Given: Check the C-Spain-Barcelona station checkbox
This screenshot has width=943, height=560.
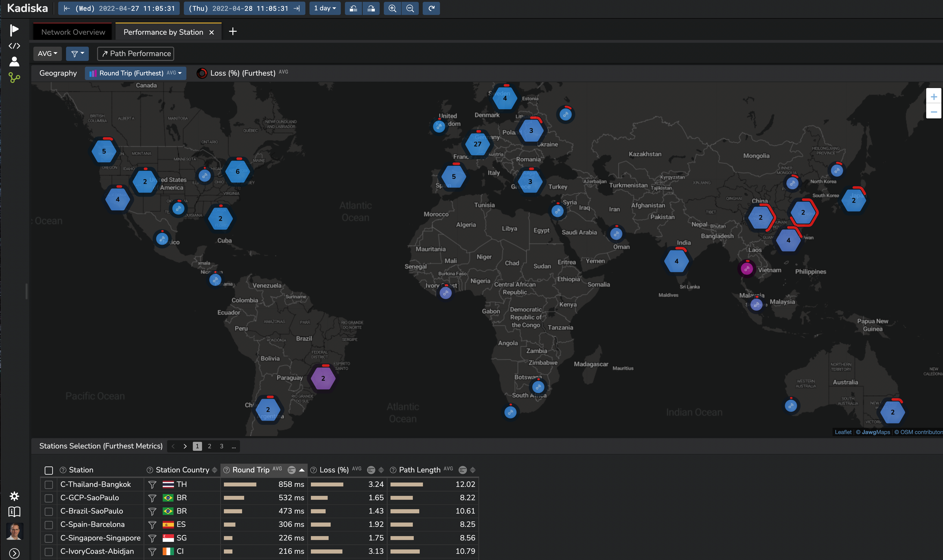Looking at the screenshot, I should click(49, 525).
